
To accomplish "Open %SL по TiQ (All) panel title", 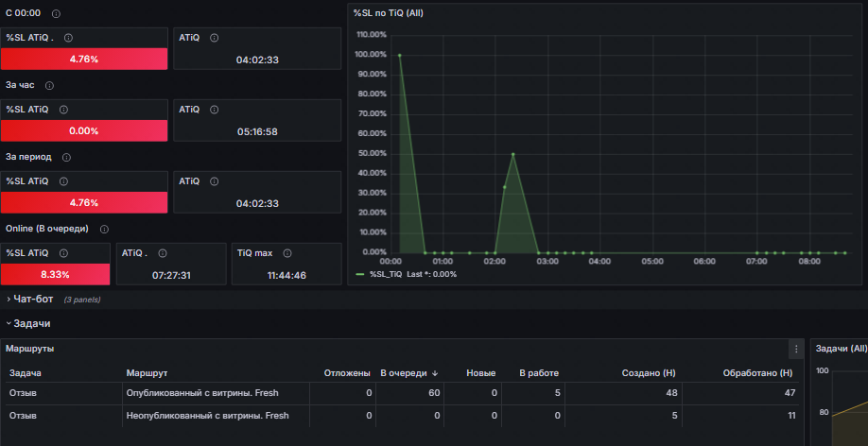I will [x=389, y=12].
